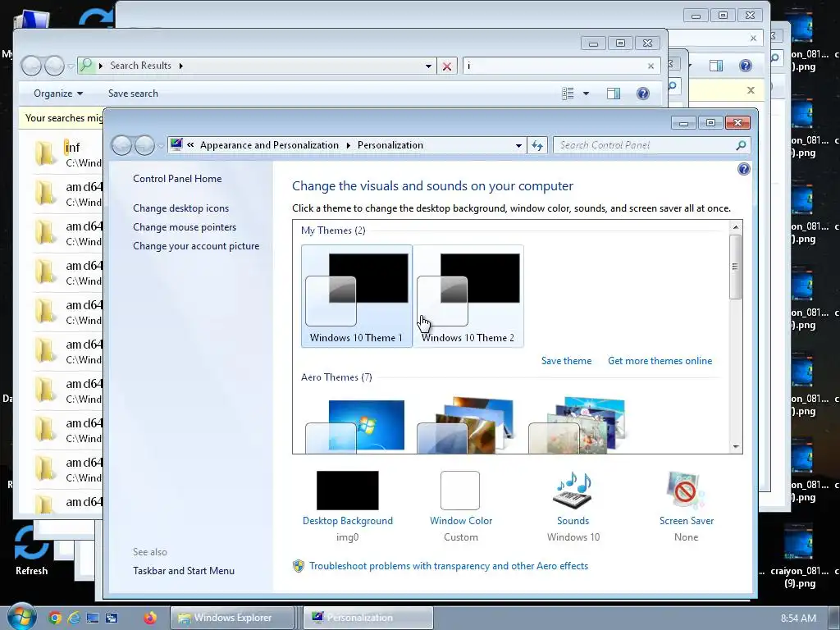Toggle preview pane in rear Explorer window
840x630 pixels.
point(715,66)
